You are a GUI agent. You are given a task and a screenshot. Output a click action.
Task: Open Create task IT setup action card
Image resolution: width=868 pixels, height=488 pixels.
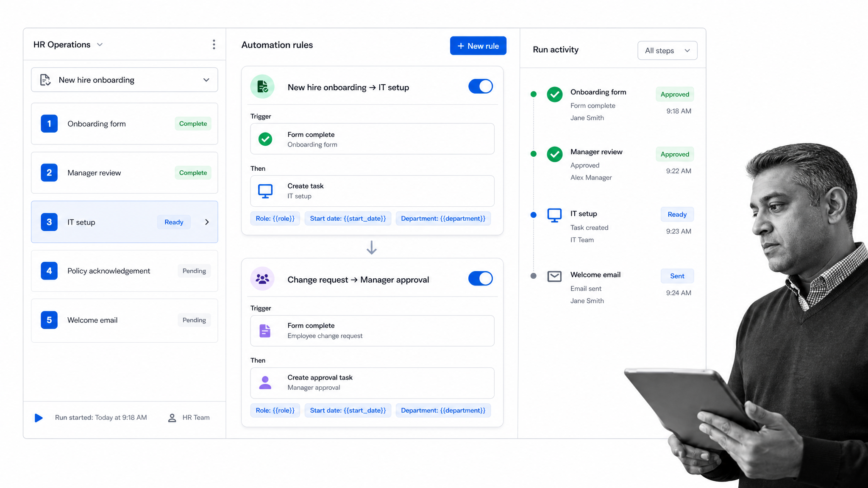[372, 191]
